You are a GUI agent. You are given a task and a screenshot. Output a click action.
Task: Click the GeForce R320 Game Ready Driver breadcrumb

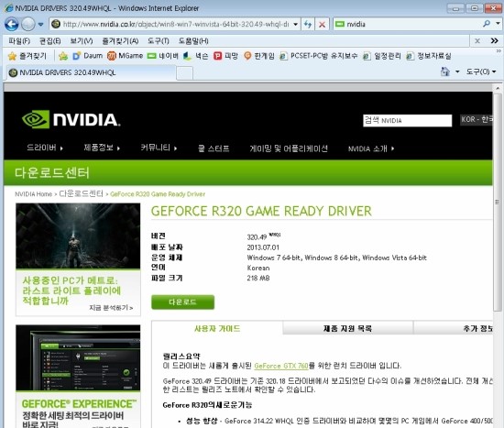pos(158,194)
